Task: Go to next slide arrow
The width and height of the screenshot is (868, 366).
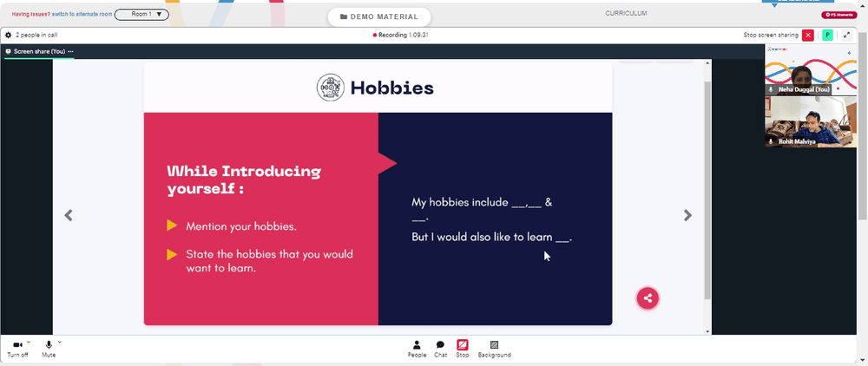Action: 687,215
